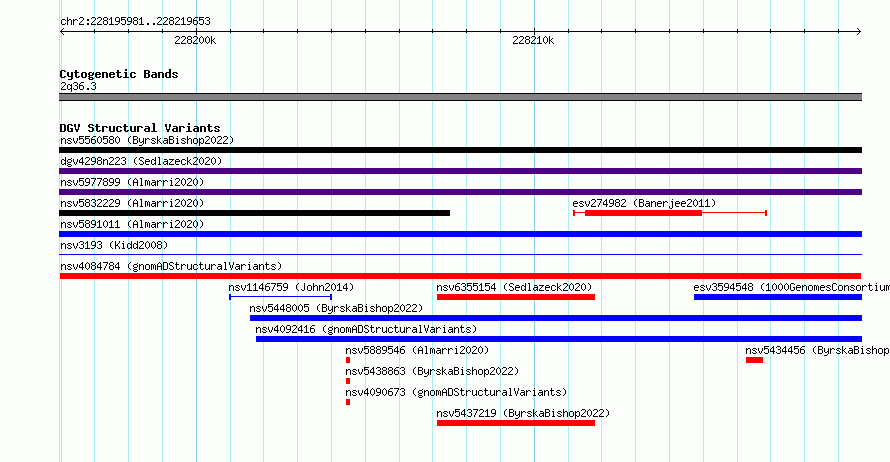Open the nsv6355154 (Sedlazeck2020) label
Image resolution: width=890 pixels, height=462 pixels.
click(x=514, y=287)
